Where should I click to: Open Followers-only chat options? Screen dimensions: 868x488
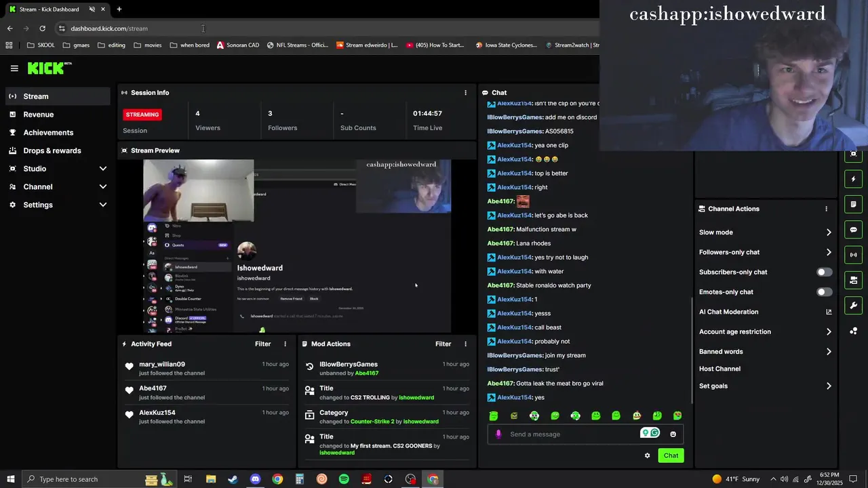(765, 252)
